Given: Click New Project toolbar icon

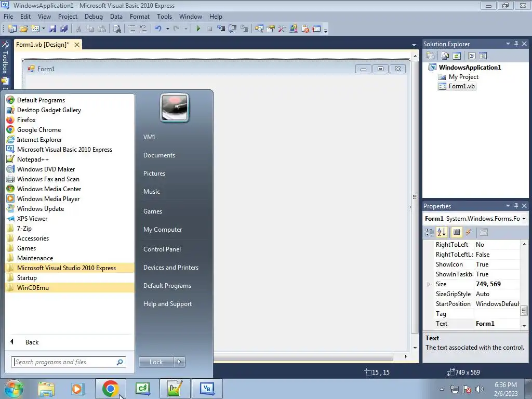Looking at the screenshot, I should click(x=12, y=29).
